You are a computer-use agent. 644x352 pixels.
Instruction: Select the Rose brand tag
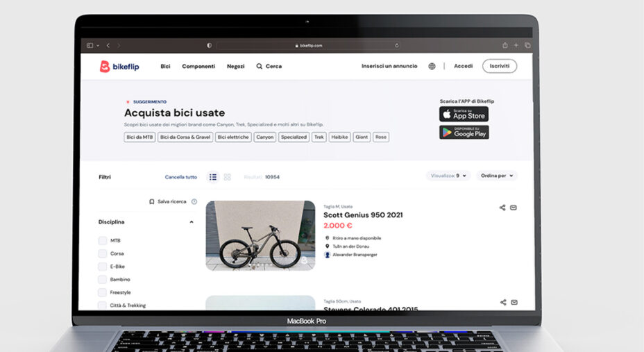381,137
